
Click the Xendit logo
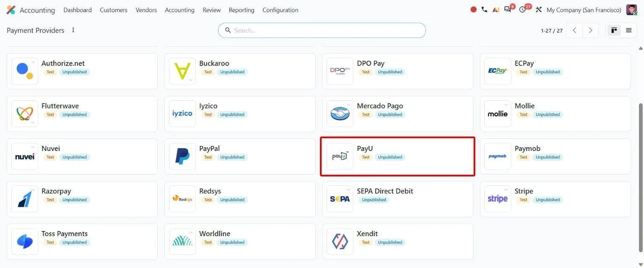(x=340, y=242)
